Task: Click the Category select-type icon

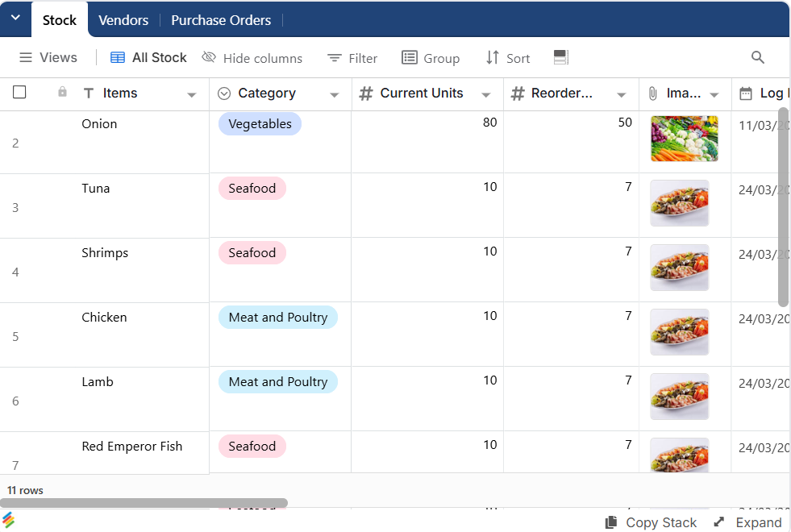Action: coord(224,94)
